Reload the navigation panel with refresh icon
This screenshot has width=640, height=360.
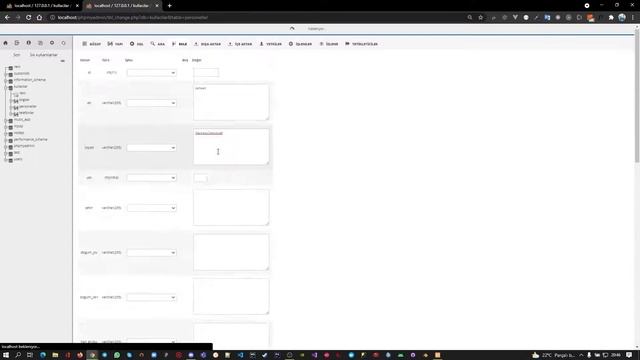64,43
